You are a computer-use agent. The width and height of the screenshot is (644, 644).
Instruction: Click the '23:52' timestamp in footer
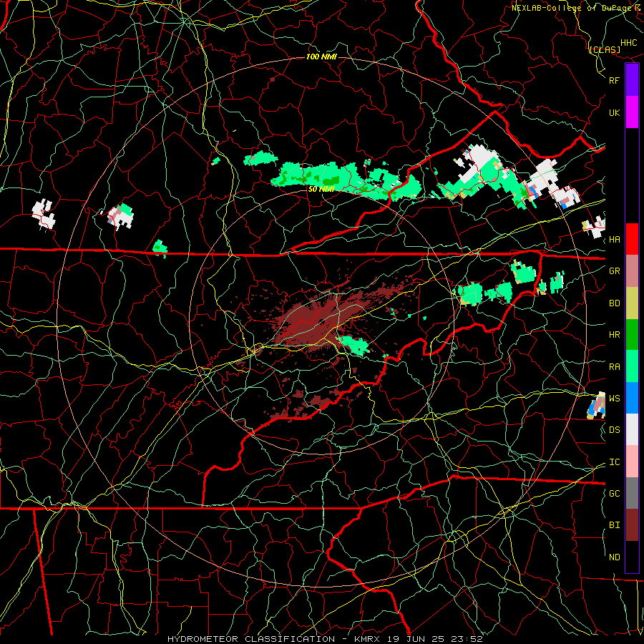[x=466, y=639]
